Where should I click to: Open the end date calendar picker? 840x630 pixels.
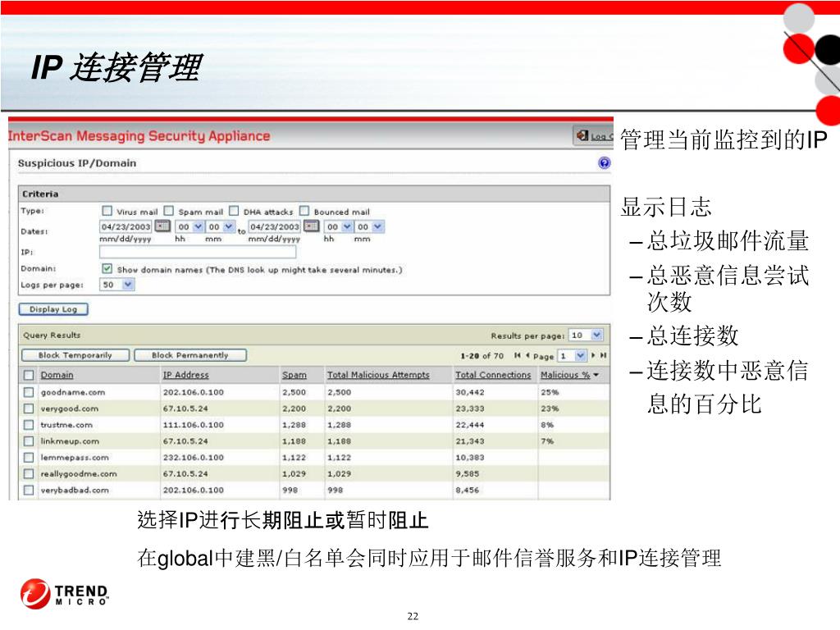point(311,226)
